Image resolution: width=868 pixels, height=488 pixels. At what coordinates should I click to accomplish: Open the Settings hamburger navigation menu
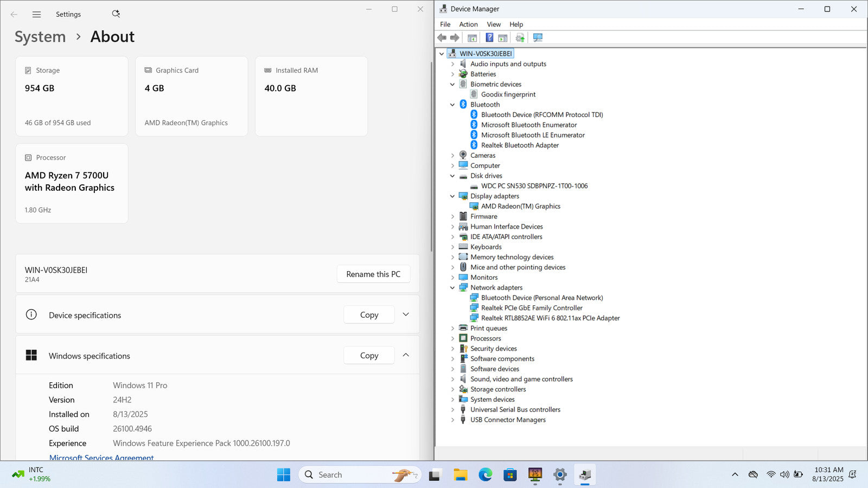click(x=36, y=15)
